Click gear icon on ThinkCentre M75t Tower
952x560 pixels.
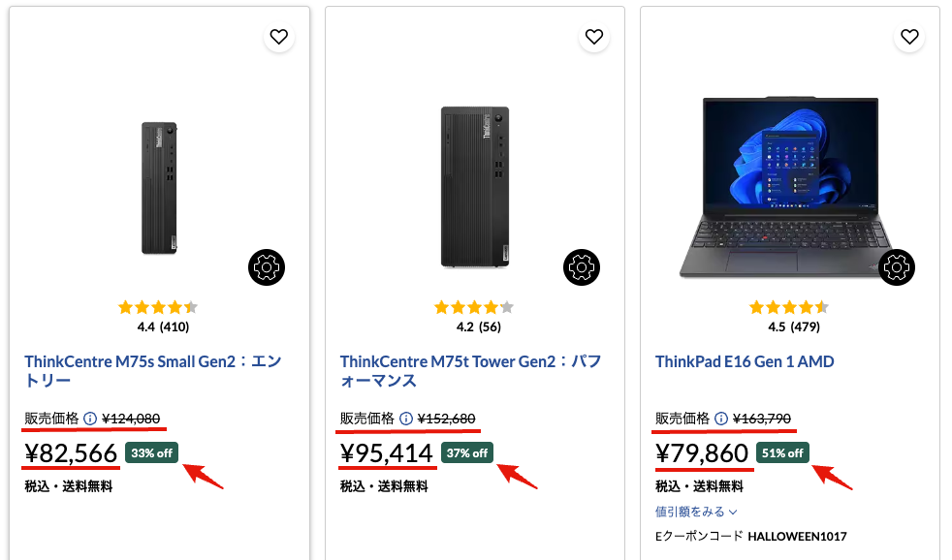(581, 267)
